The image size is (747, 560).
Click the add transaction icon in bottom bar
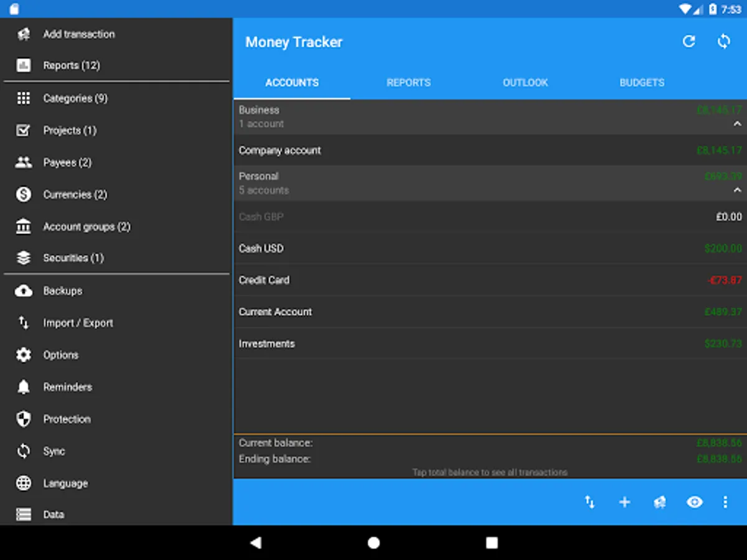click(660, 502)
